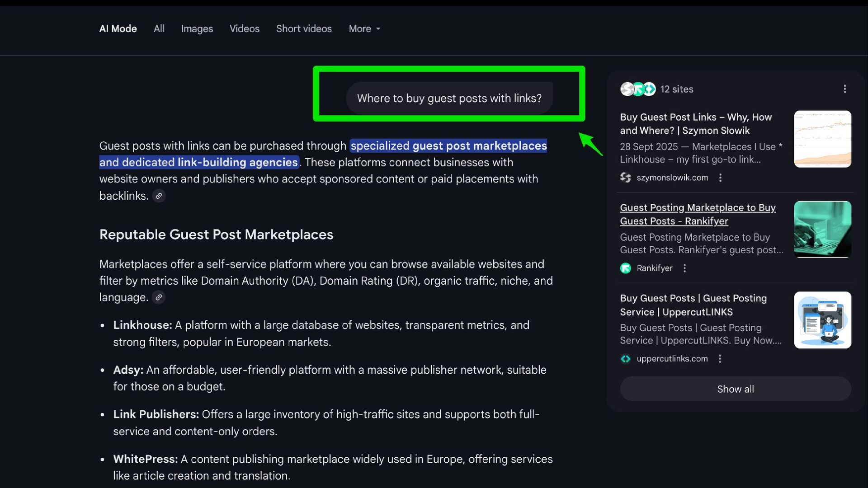Open options menu next to uppercutlinks.com

pyautogui.click(x=720, y=359)
